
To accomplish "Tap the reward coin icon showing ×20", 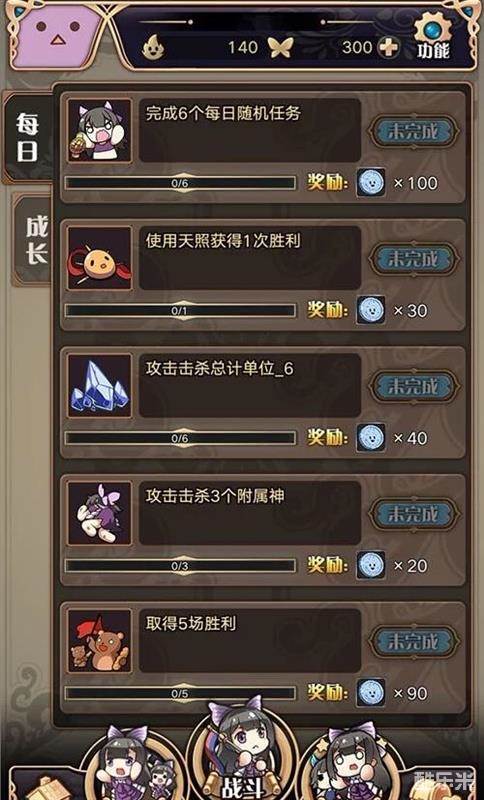I will (371, 565).
